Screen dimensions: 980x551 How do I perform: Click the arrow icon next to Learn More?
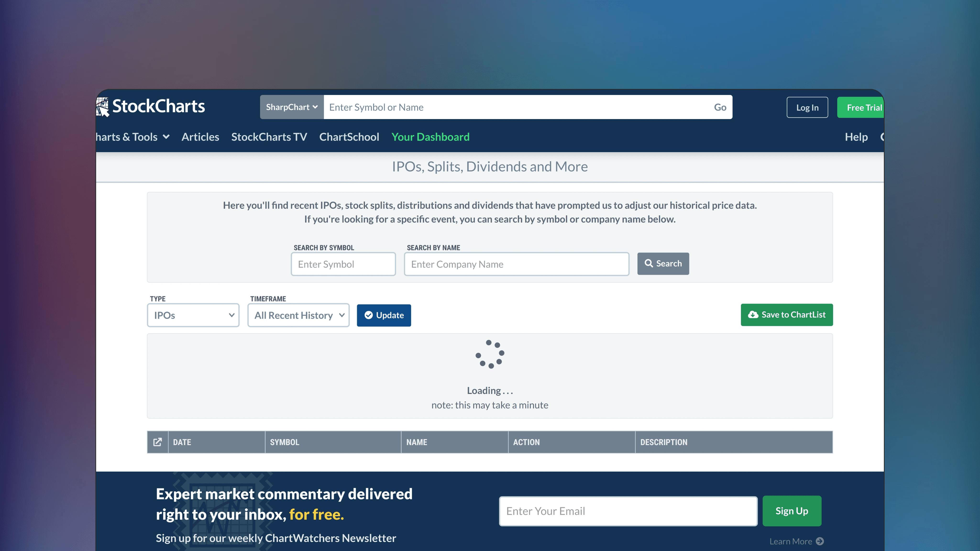(820, 541)
